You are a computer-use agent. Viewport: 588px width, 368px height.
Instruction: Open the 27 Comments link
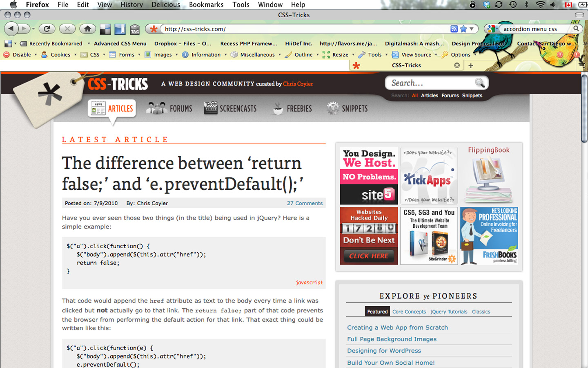305,203
